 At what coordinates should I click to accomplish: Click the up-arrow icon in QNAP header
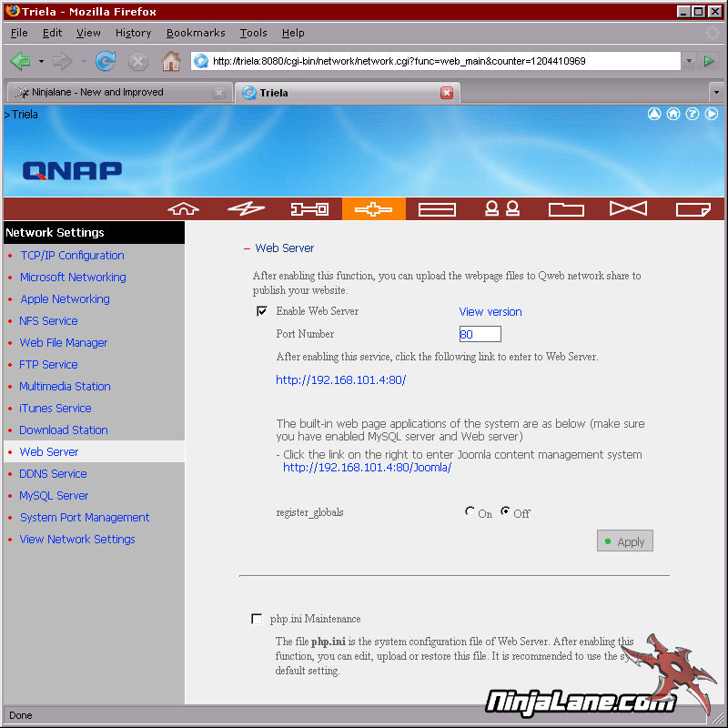(x=654, y=114)
